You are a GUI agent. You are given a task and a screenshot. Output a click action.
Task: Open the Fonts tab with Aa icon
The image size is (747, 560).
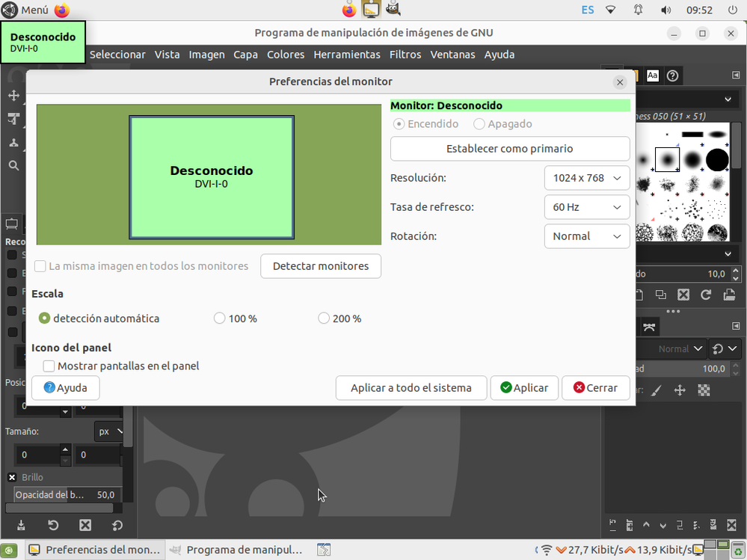652,76
